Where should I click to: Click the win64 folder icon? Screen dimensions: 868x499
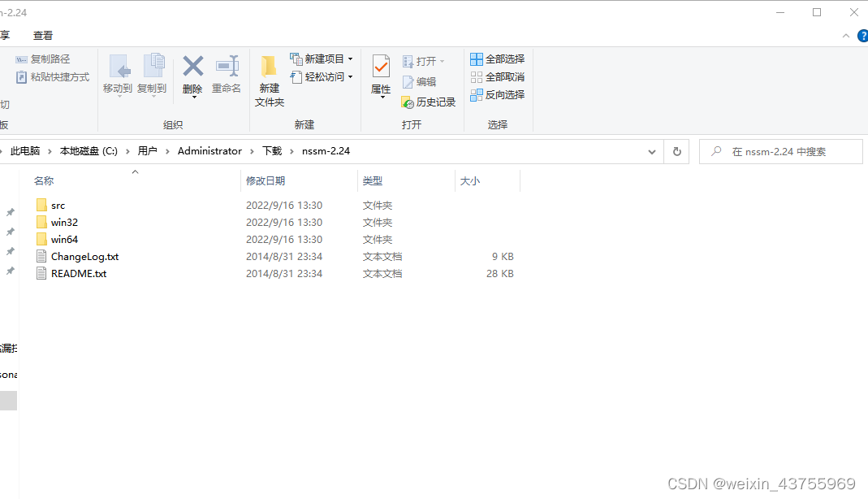[41, 239]
